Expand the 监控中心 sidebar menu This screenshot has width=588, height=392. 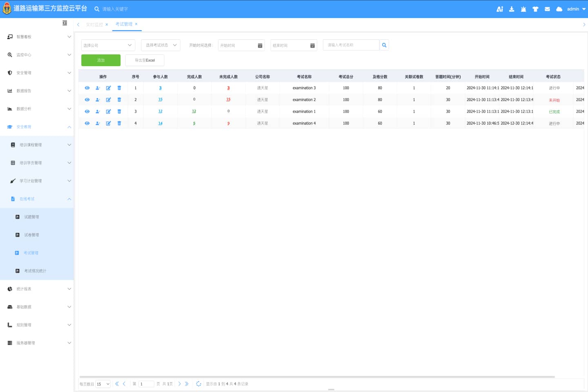pos(37,55)
